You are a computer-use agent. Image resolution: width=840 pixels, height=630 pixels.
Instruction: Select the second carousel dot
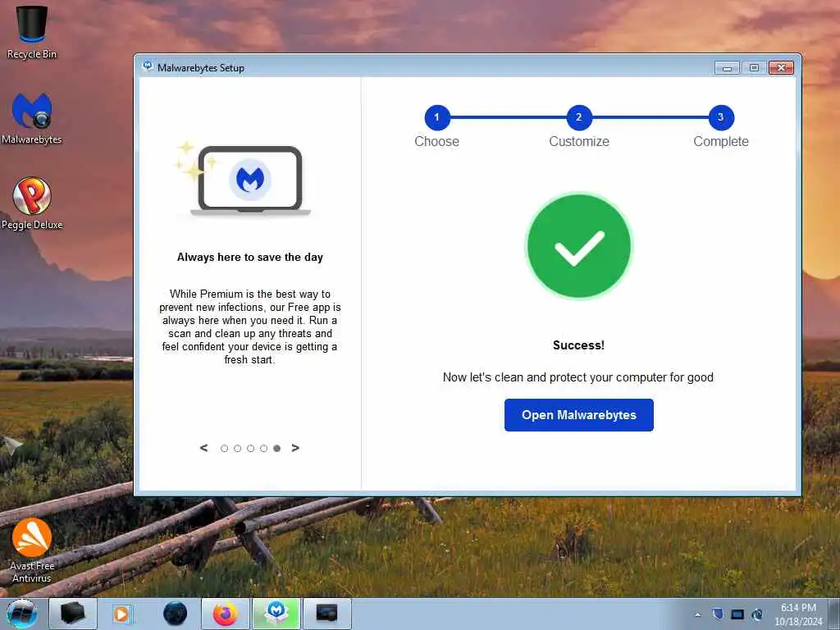tap(237, 449)
